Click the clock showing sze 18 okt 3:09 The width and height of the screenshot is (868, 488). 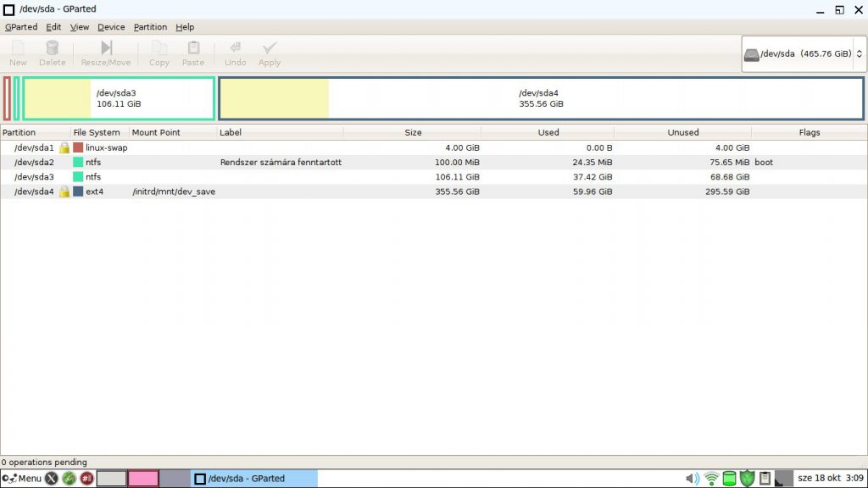click(831, 478)
